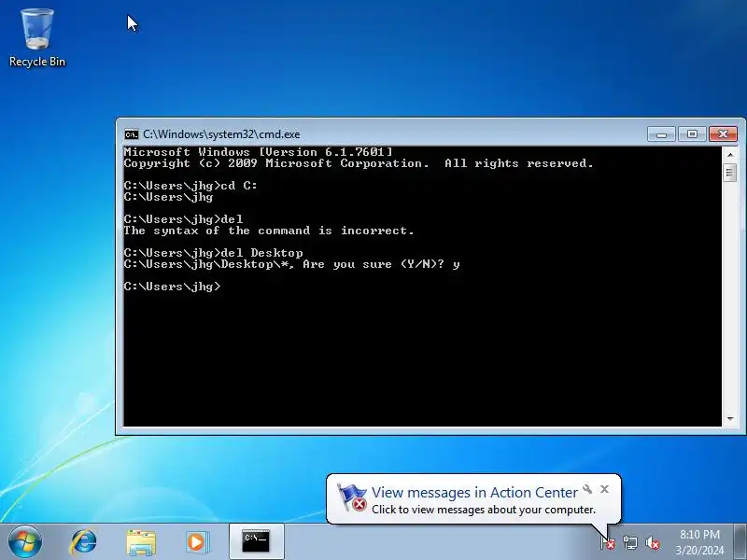
Task: Click the flag icon inside the balloon
Action: click(352, 497)
